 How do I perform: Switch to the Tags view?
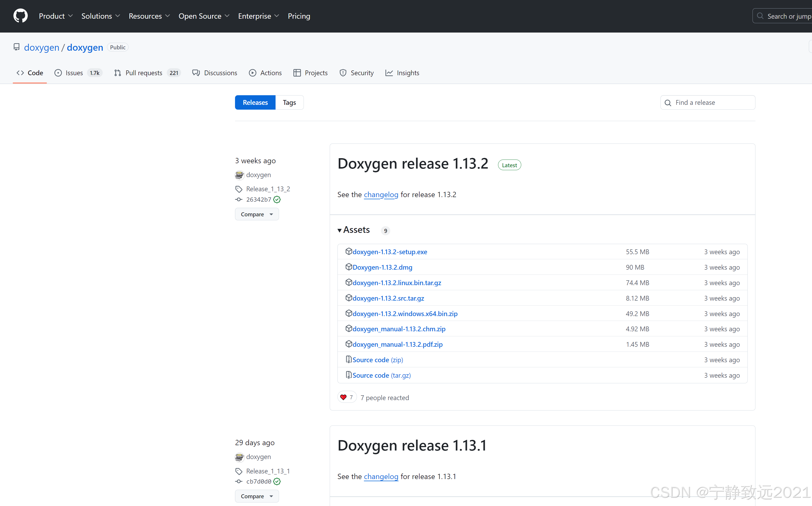289,102
